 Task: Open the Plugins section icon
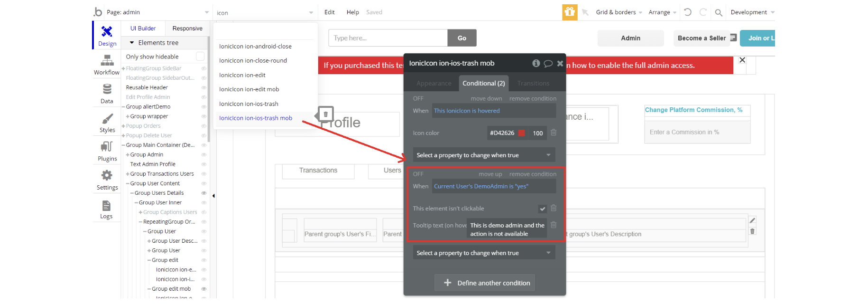click(107, 151)
